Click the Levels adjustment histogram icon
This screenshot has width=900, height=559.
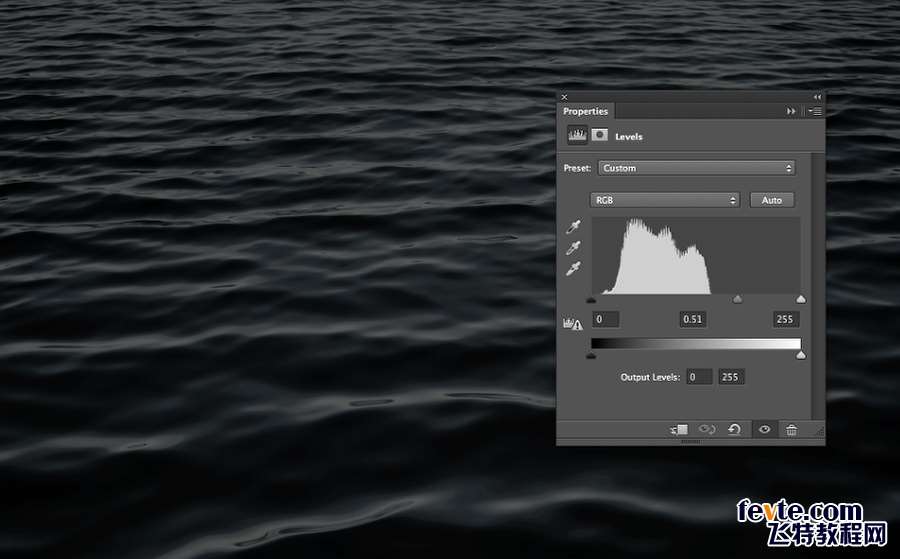577,135
